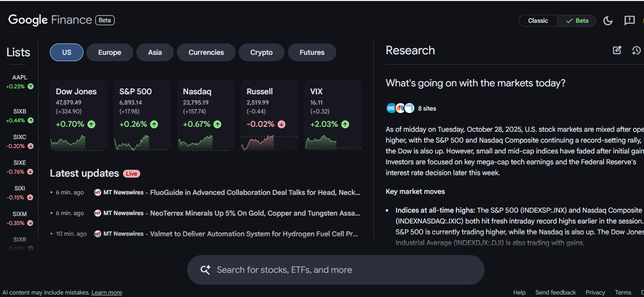This screenshot has width=644, height=297.
Task: Select SIXB in the Lists sidebar
Action: pos(20,116)
